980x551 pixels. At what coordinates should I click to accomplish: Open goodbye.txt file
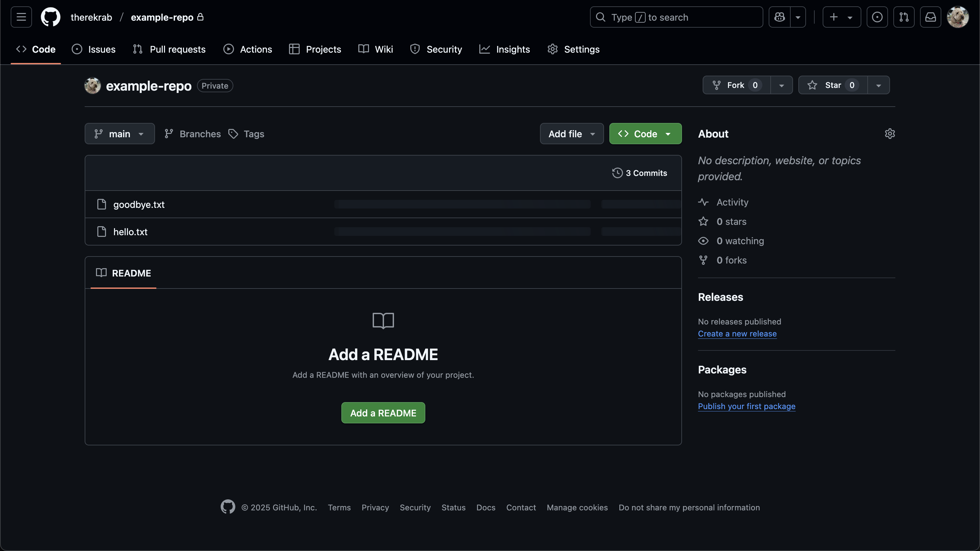point(139,205)
